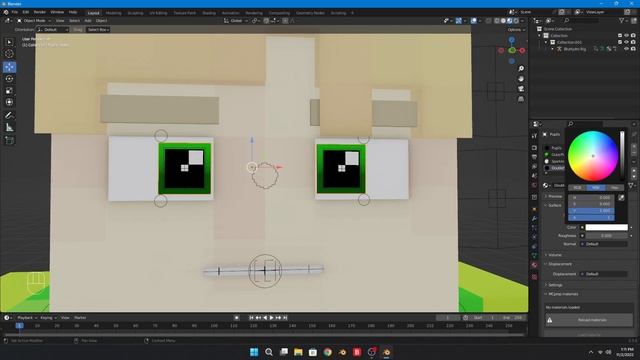This screenshot has height=360, width=640.
Task: Toggle Collection.001 exclude checkbox
Action: tap(620, 42)
